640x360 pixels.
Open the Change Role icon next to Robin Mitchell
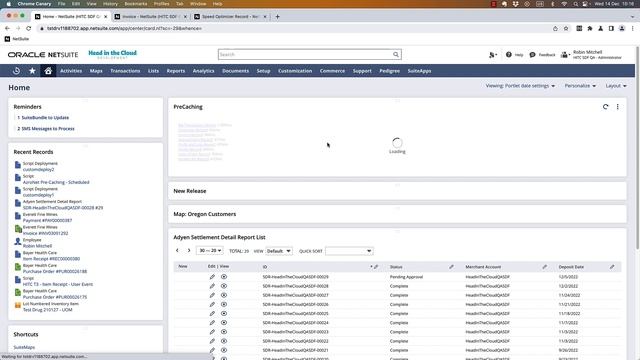coord(565,55)
